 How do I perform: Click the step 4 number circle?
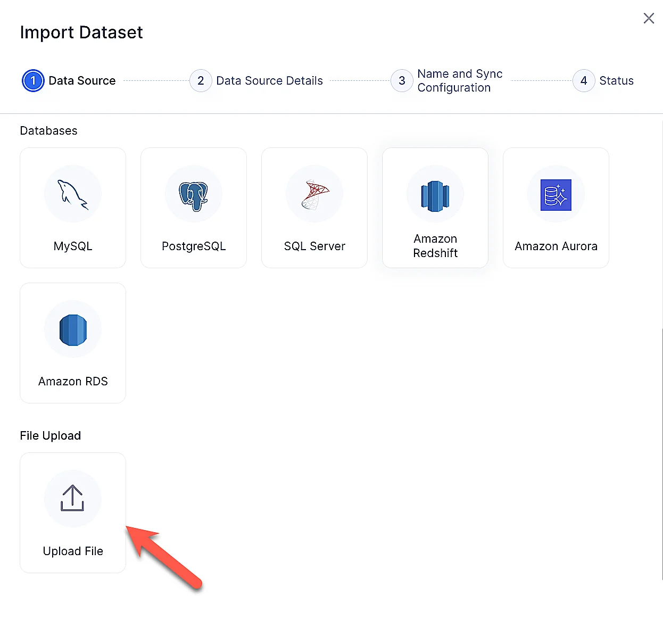click(584, 81)
